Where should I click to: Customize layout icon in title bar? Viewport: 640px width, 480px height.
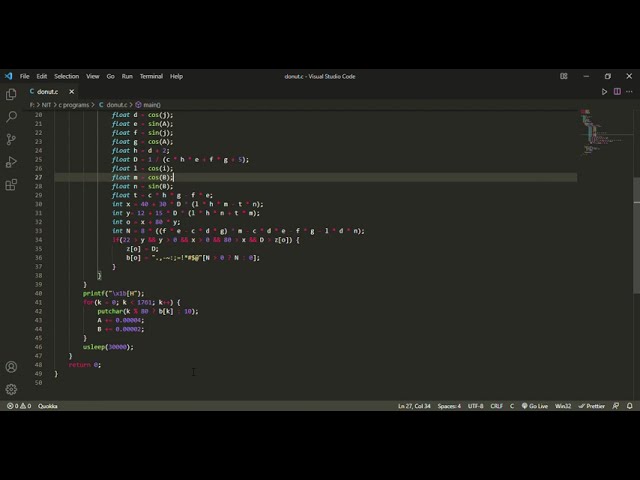(x=564, y=76)
